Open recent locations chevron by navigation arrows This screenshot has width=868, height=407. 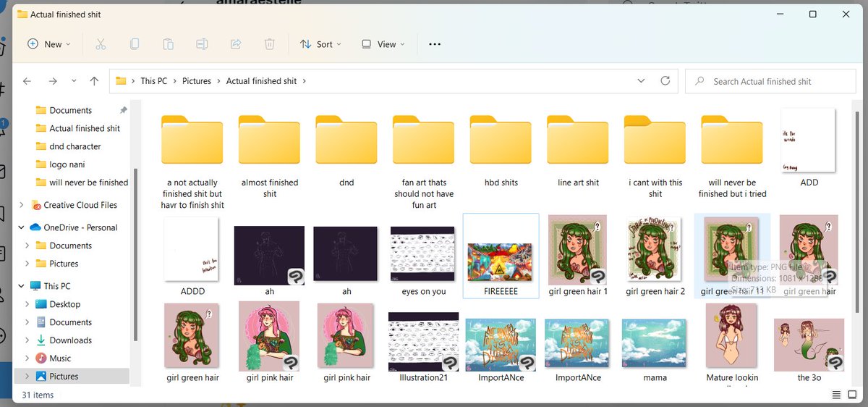(x=74, y=81)
